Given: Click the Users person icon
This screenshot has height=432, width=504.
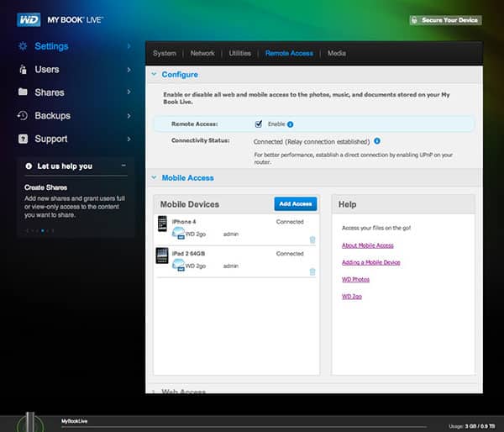Looking at the screenshot, I should (23, 69).
